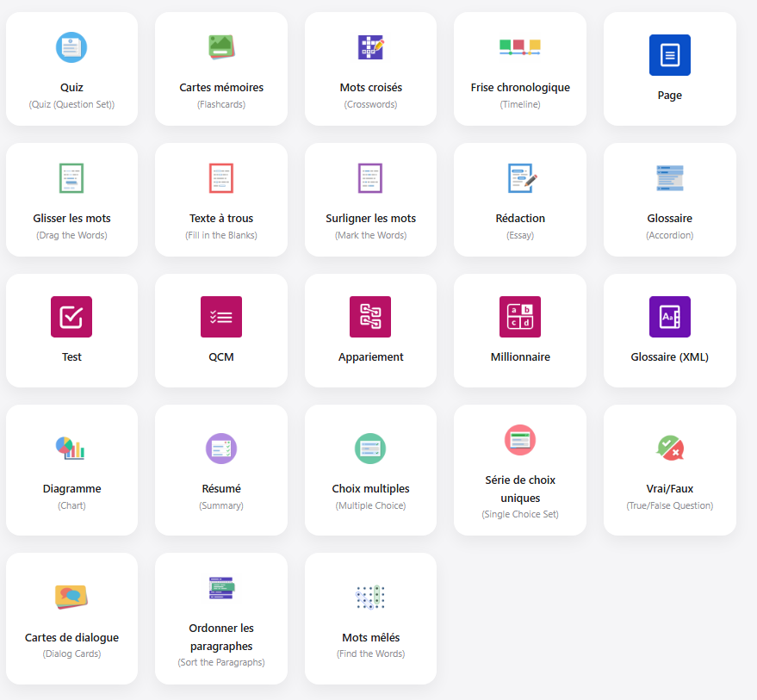Open the Surligner les mots icon

[370, 178]
